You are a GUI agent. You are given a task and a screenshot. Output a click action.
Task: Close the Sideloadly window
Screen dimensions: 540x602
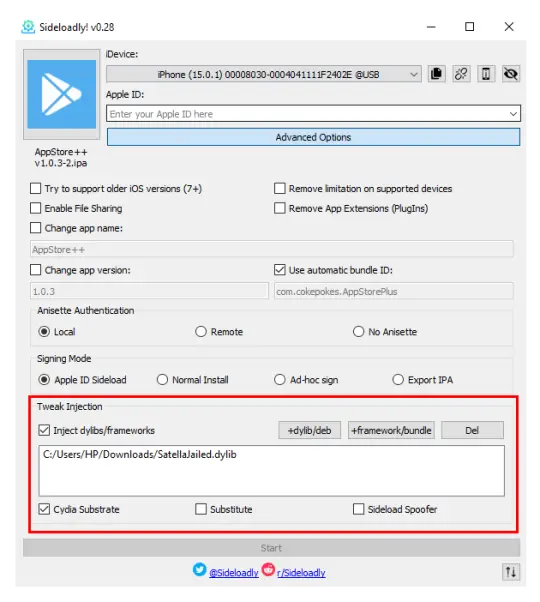pos(509,27)
